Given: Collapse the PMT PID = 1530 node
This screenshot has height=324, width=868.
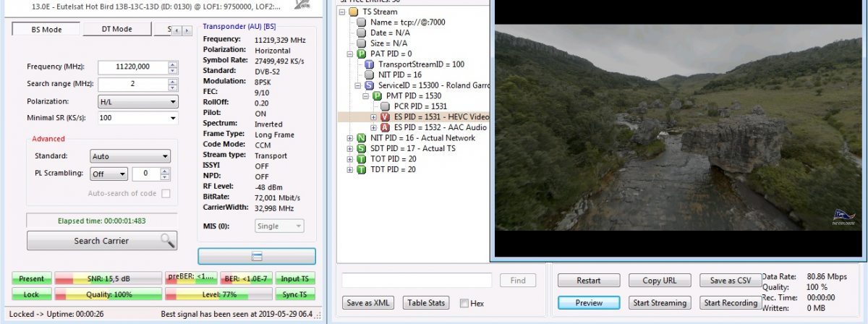Looking at the screenshot, I should coord(367,96).
